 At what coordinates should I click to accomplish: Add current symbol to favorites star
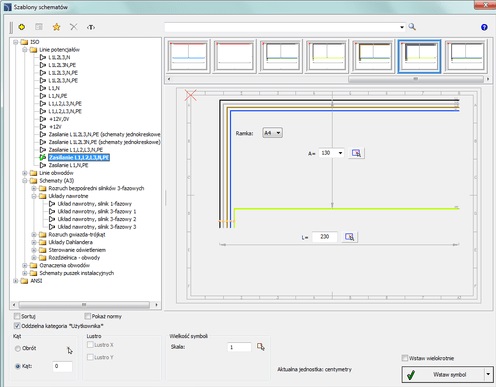tap(56, 27)
